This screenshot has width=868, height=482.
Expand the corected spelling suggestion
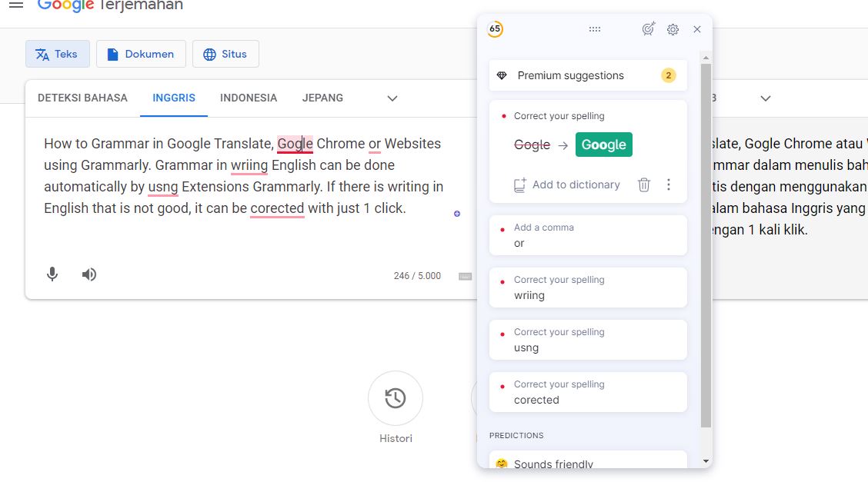click(x=588, y=392)
